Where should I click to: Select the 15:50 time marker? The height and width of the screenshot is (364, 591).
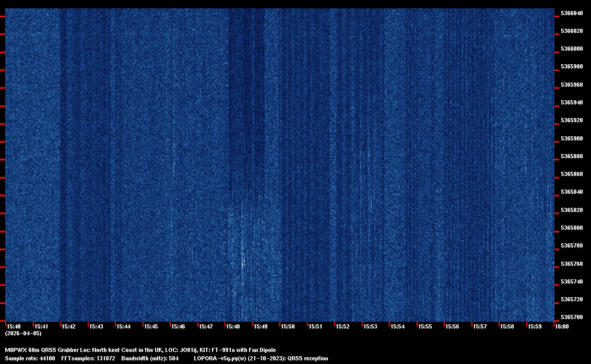[288, 326]
